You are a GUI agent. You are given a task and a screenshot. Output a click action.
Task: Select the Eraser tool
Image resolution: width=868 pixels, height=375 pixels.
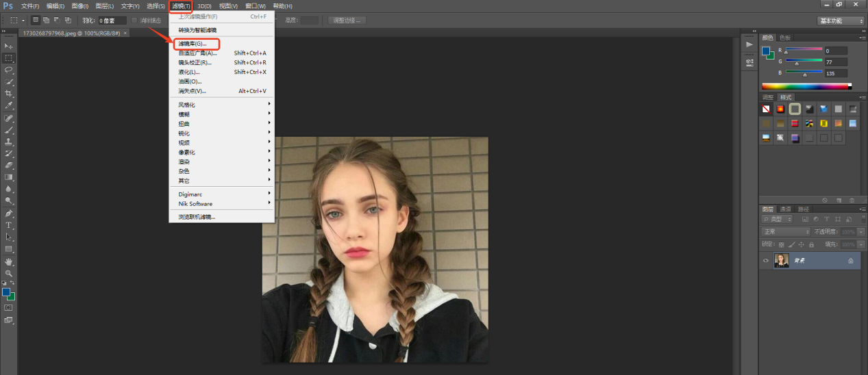pos(9,165)
